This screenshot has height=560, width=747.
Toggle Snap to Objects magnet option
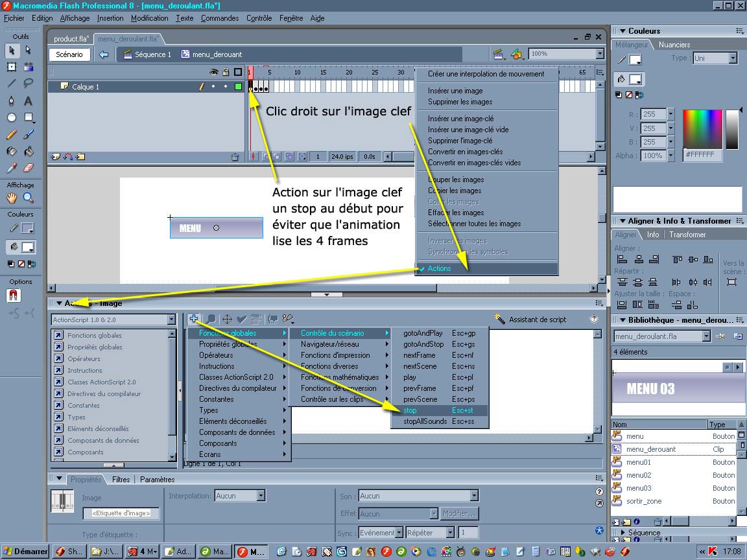14,296
